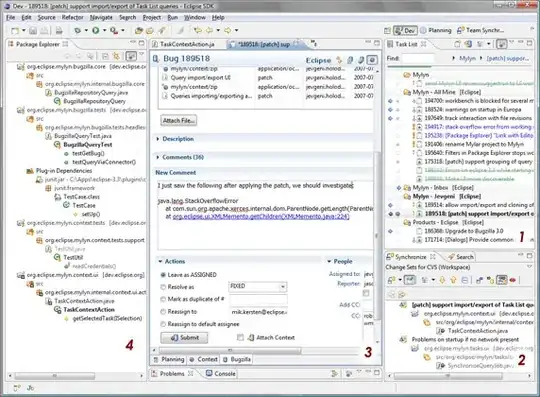The width and height of the screenshot is (540, 397).
Task: Enable the Attach Context checkbox
Action: (240, 337)
